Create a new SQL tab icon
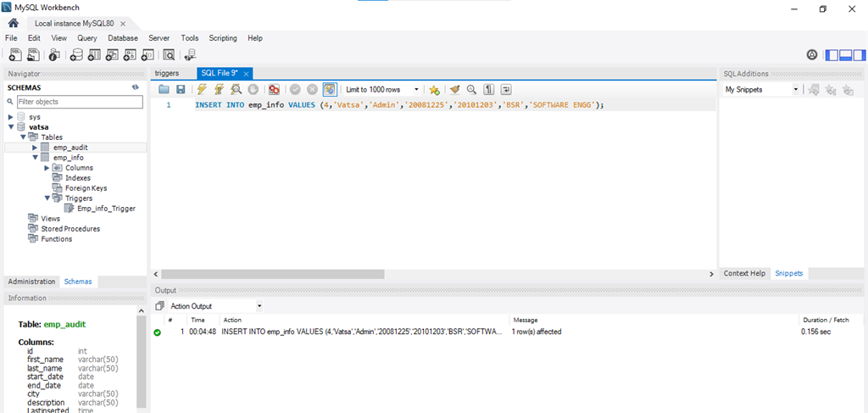This screenshot has height=413, width=868. click(x=15, y=54)
